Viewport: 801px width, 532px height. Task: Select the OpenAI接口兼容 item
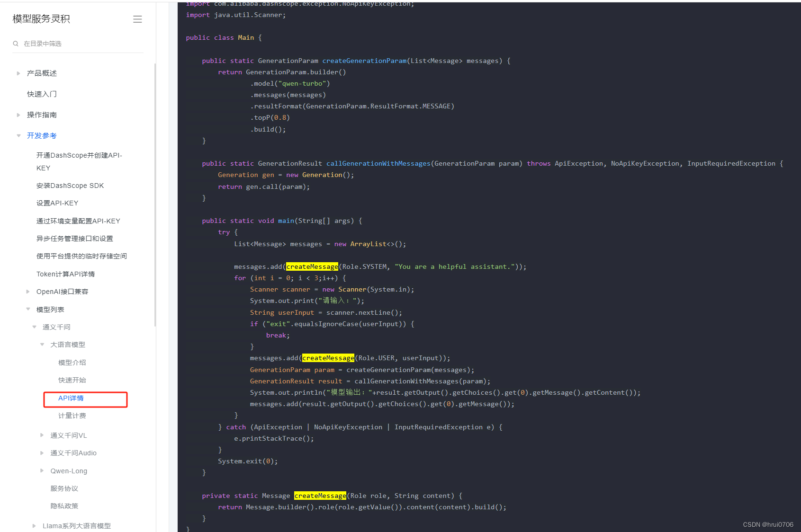(62, 292)
